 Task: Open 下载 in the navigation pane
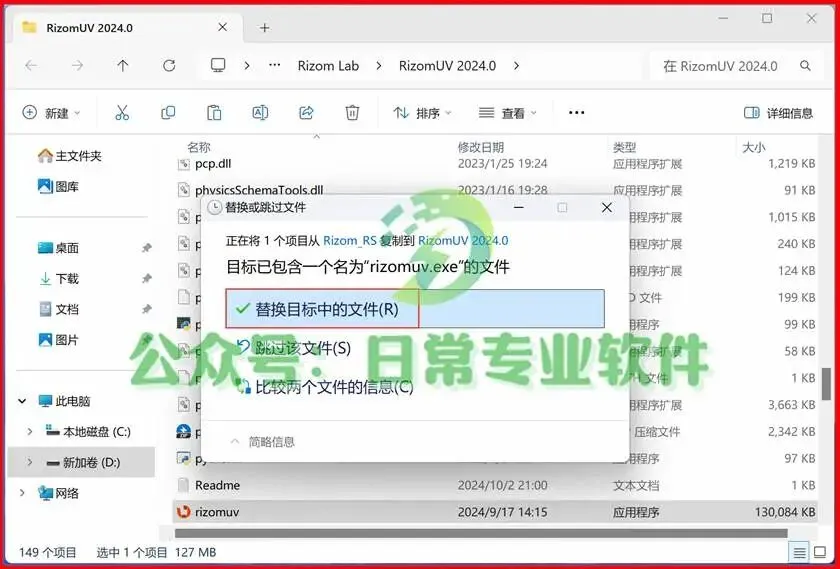(58, 278)
